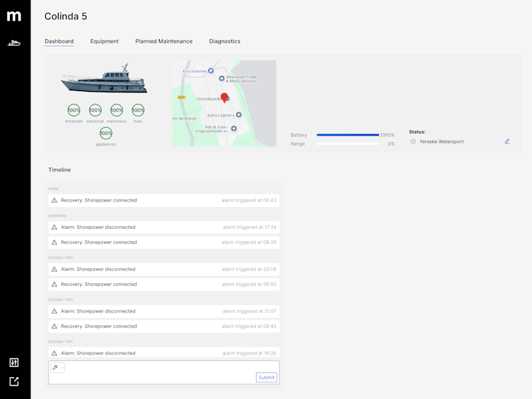Click the 'October 13th' date heading
This screenshot has height=399, width=532.
pyautogui.click(x=61, y=300)
